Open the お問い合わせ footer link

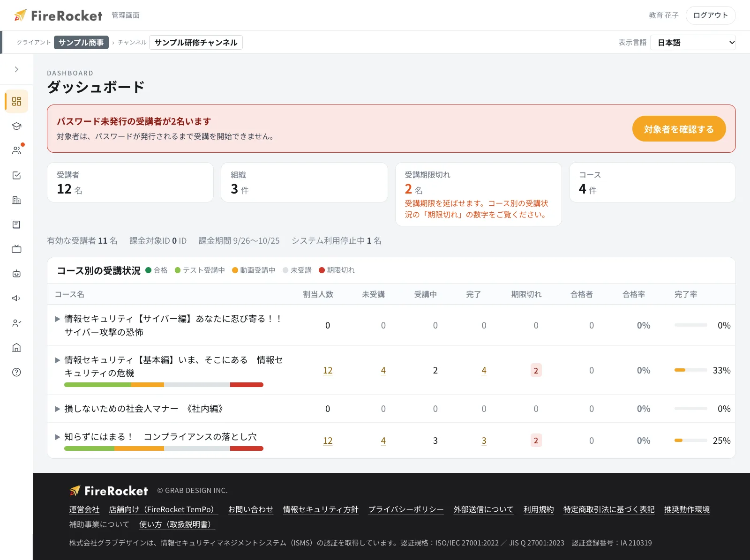[x=250, y=509]
